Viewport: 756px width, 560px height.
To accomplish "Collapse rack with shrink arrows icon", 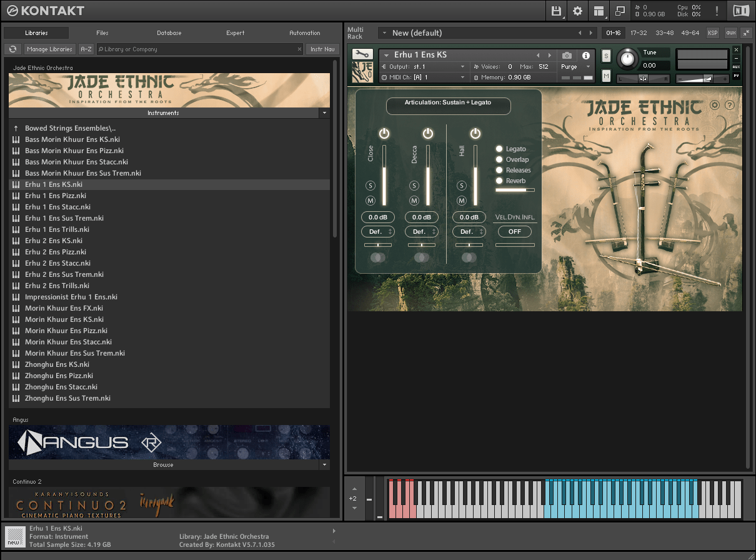I will tap(746, 32).
